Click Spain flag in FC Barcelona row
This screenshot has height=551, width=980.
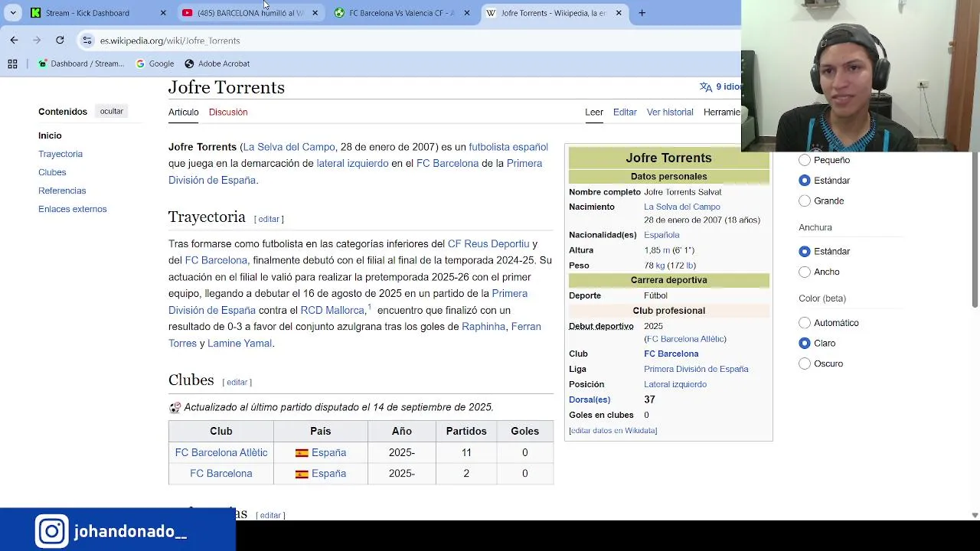pyautogui.click(x=302, y=474)
